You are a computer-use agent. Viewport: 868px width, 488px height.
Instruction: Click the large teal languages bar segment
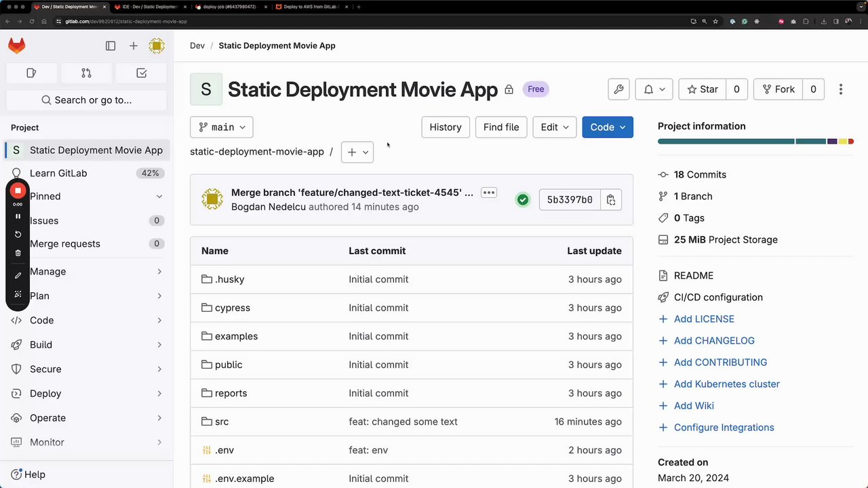pyautogui.click(x=726, y=142)
